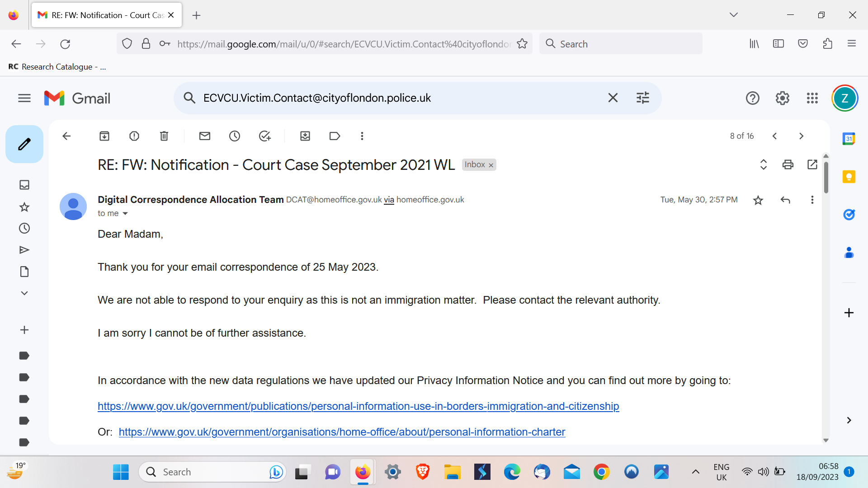Mark the email as unread
The image size is (868, 488).
(x=205, y=136)
